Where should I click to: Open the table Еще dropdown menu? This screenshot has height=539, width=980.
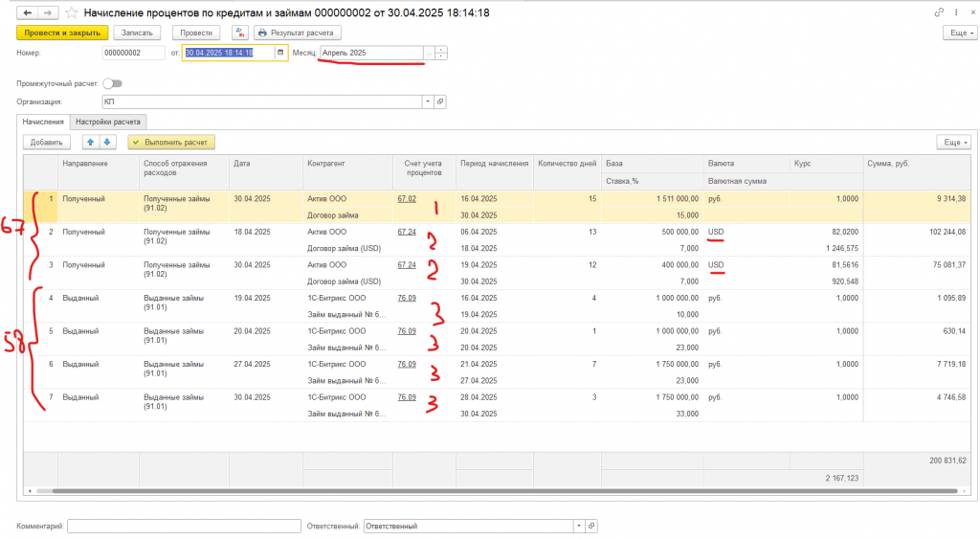tap(954, 142)
